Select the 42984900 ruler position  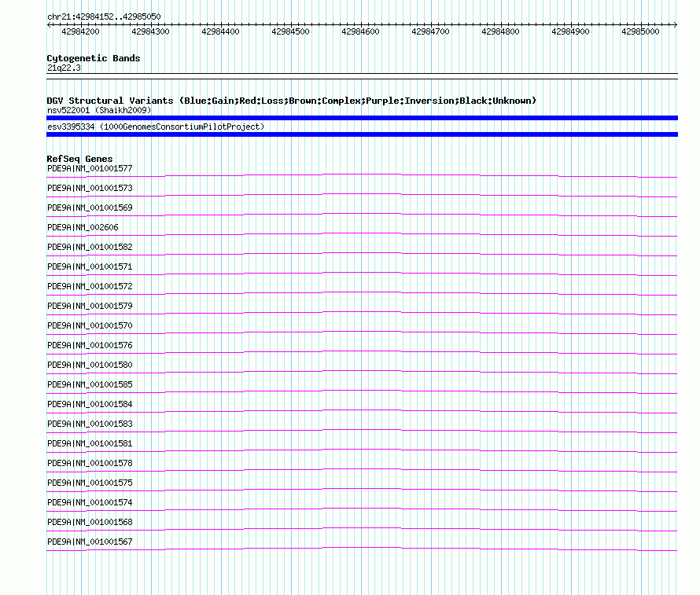[570, 31]
